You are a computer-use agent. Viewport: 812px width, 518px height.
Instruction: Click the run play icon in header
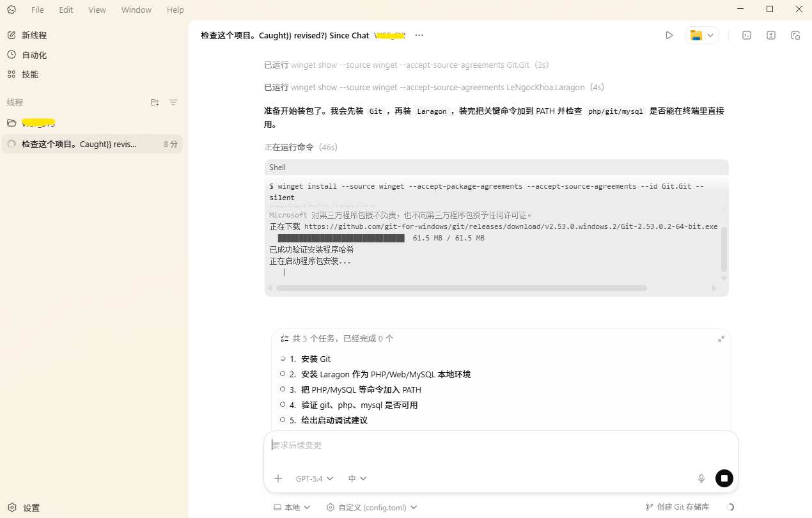click(669, 35)
